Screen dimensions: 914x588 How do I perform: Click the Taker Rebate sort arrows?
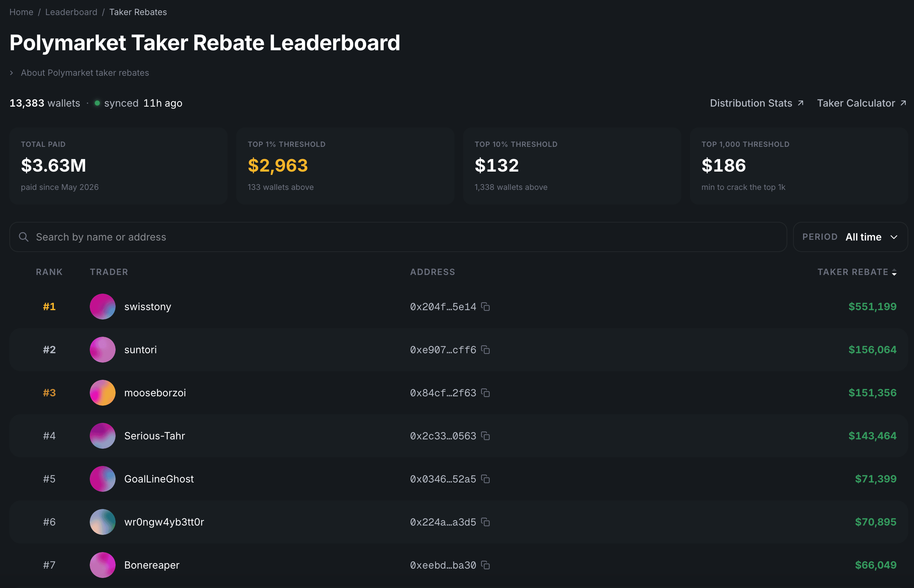(894, 272)
